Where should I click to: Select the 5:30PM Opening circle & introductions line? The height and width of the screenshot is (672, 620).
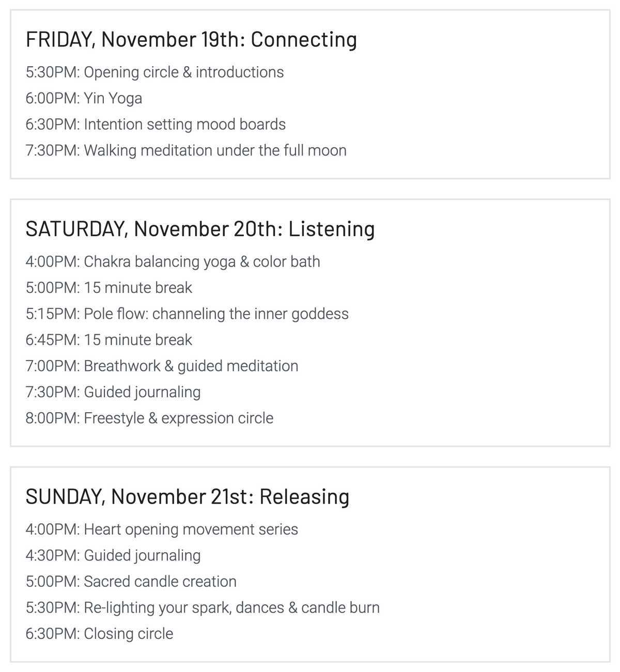tap(154, 72)
